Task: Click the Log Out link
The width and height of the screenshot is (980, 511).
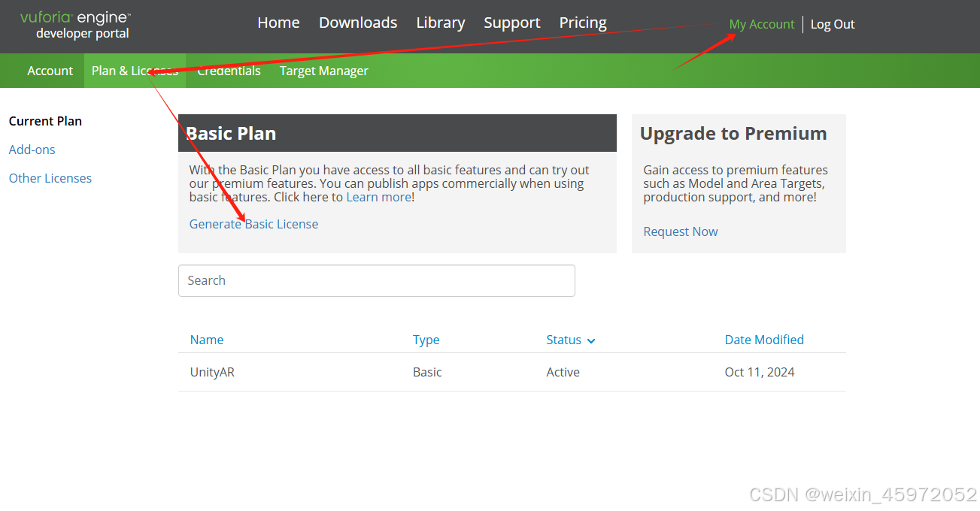Action: click(x=833, y=24)
